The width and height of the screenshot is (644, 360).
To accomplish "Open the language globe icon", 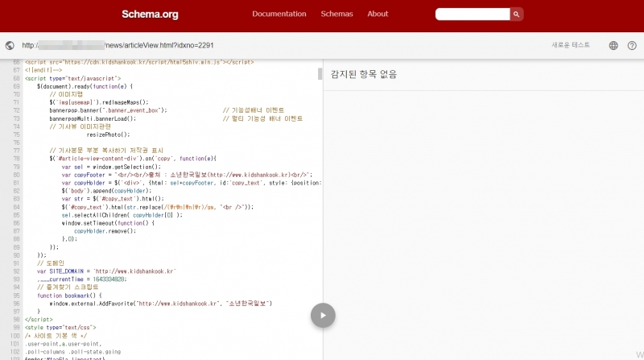I will (x=613, y=45).
